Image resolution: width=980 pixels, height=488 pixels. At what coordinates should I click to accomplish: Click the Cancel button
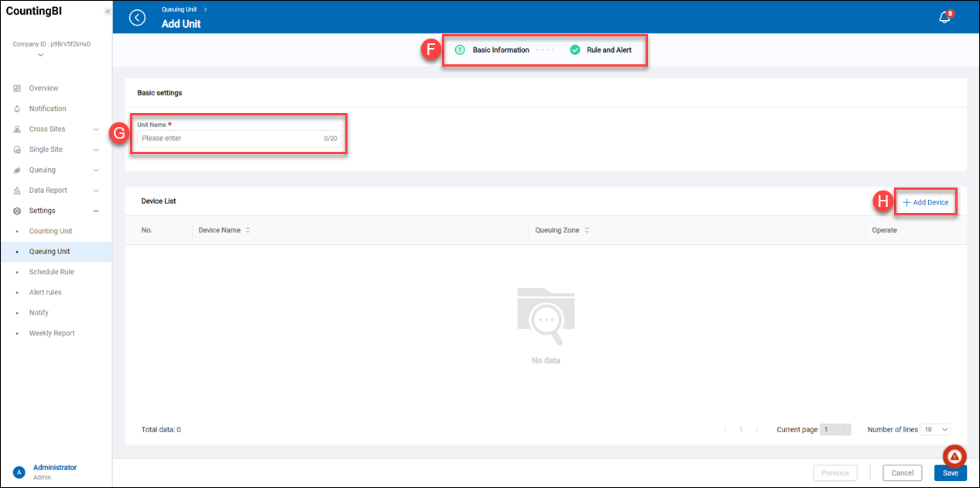[x=902, y=473]
